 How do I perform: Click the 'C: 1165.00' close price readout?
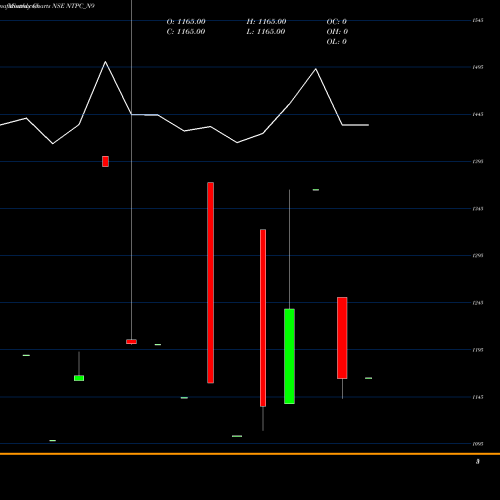point(186,32)
